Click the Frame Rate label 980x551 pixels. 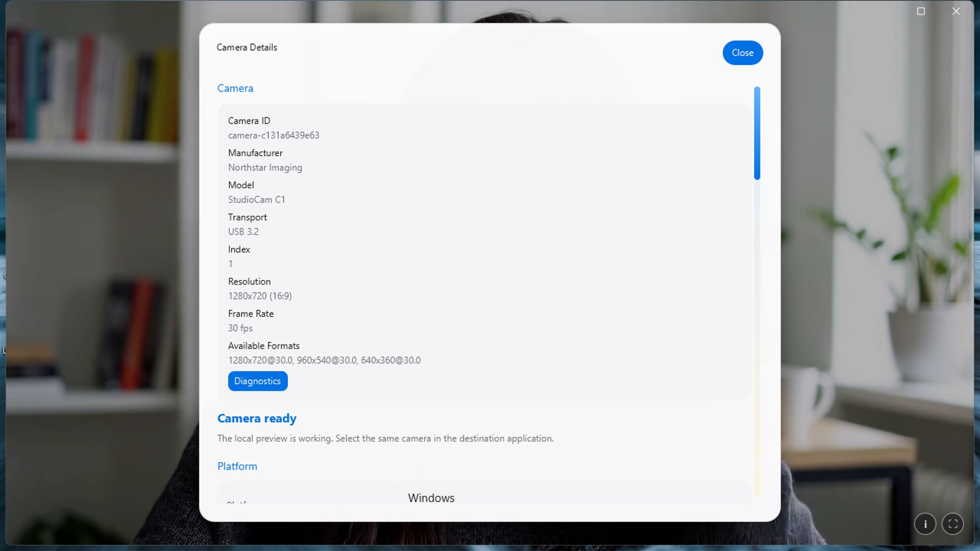[251, 314]
